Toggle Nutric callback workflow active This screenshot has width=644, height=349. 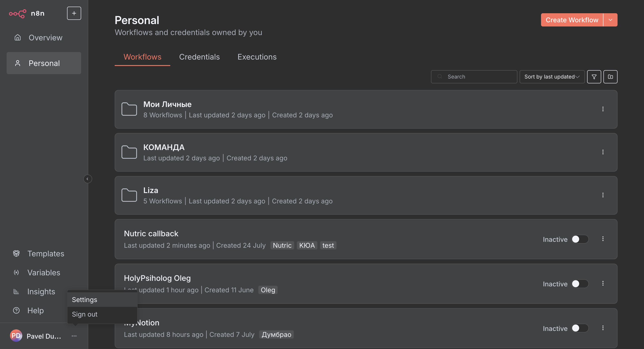click(x=580, y=239)
